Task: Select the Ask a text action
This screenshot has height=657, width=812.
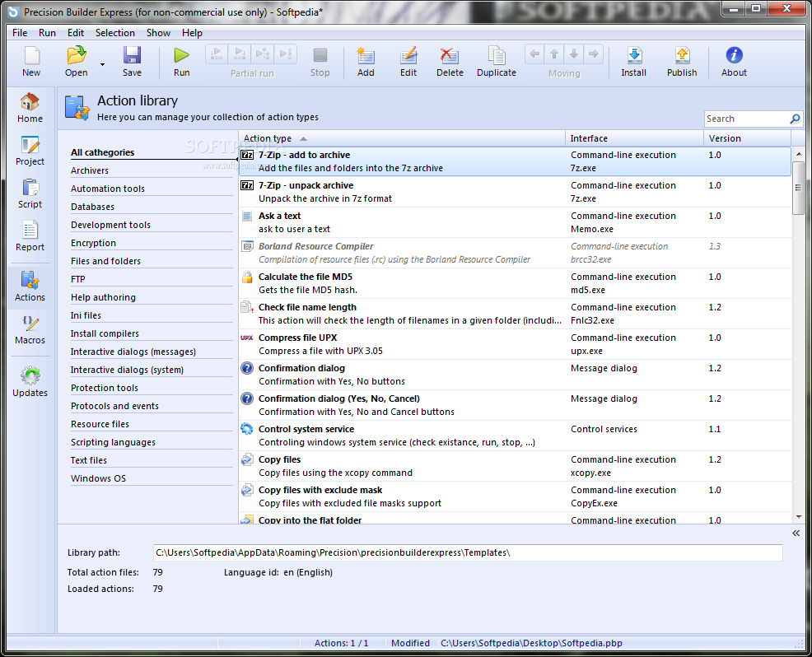Action: (516, 222)
